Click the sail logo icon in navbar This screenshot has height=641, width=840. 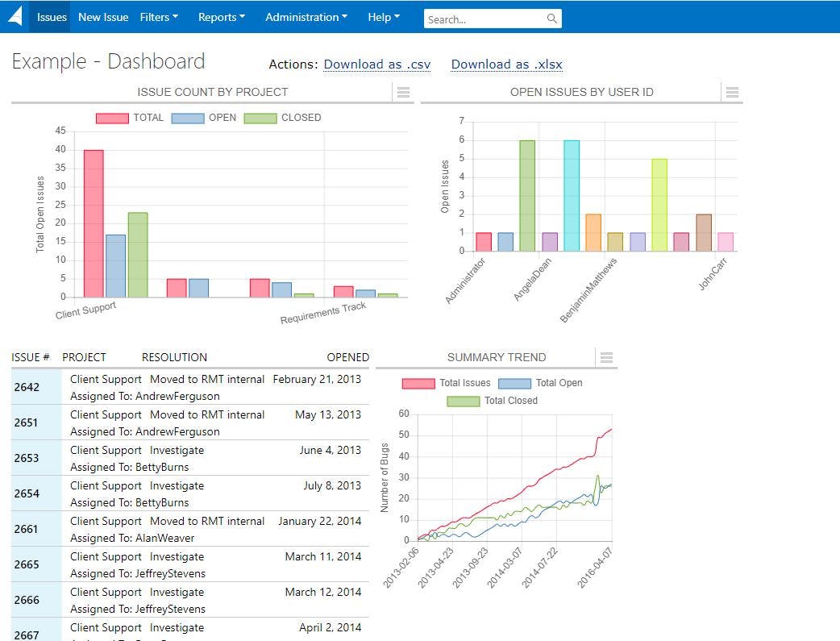pos(15,17)
